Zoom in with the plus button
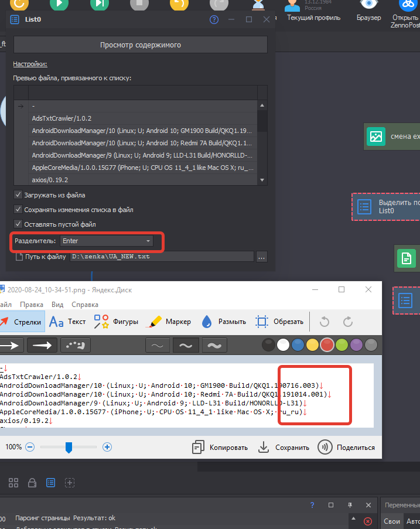 tap(107, 448)
